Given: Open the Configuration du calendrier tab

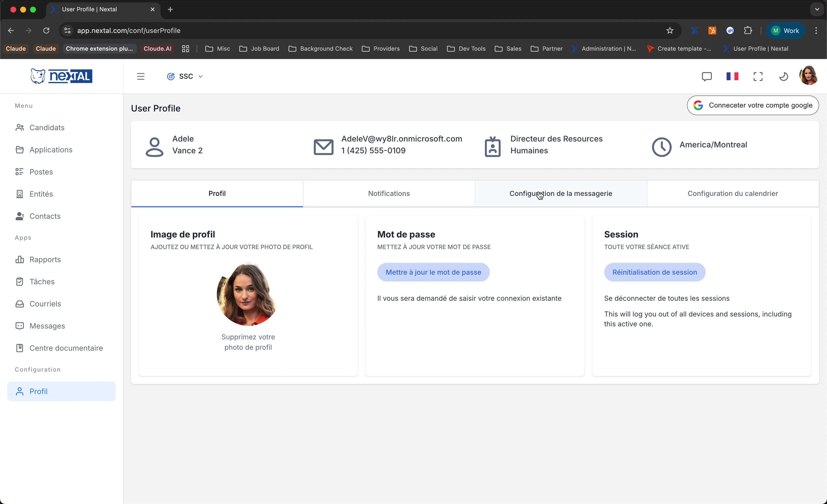Looking at the screenshot, I should (732, 193).
